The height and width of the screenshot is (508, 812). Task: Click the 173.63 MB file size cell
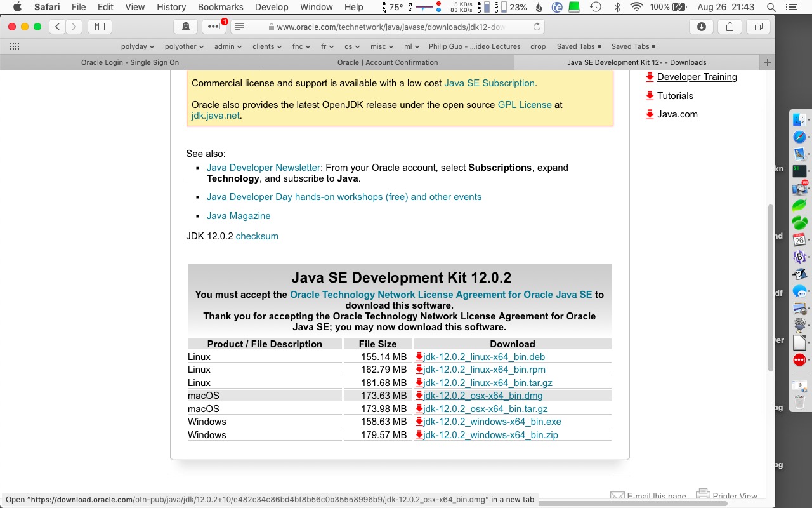377,396
